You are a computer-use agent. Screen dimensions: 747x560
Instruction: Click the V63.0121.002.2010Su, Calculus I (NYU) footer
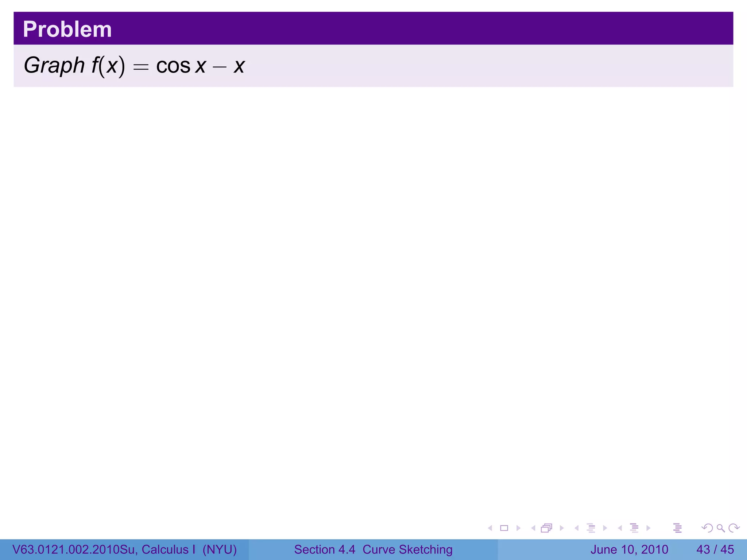click(125, 549)
